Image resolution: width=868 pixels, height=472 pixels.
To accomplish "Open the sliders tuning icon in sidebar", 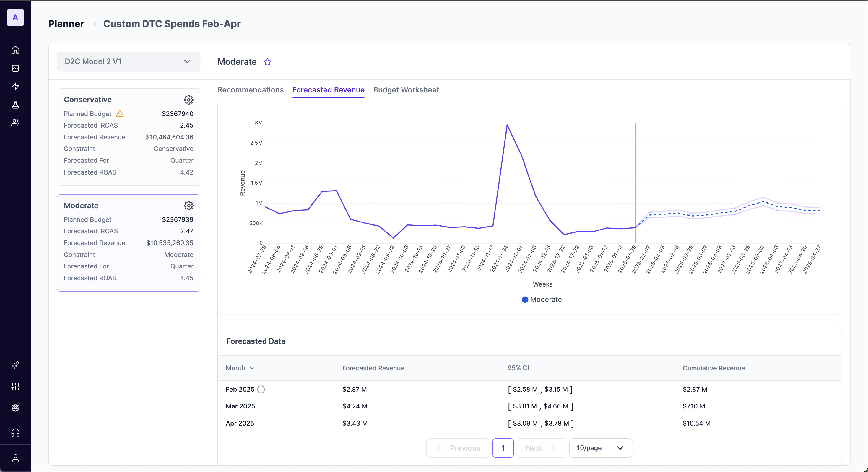I will point(15,386).
